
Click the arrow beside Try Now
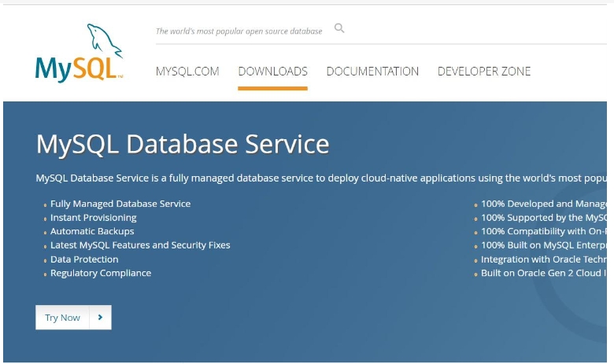[100, 317]
